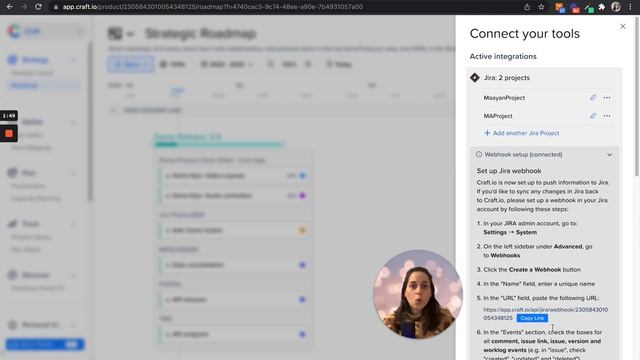Image resolution: width=640 pixels, height=360 pixels.
Task: Select the MaayanProject row text
Action: coord(504,98)
